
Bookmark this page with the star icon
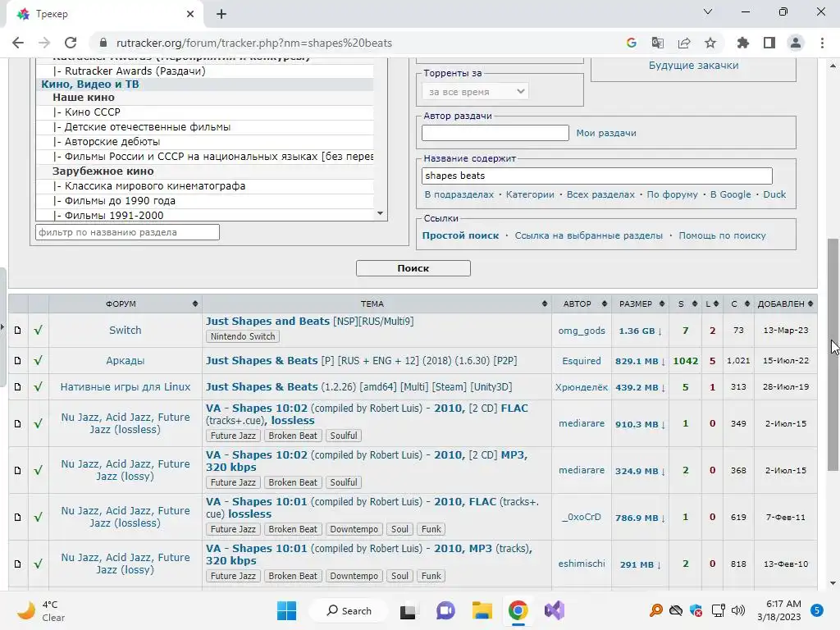click(710, 43)
